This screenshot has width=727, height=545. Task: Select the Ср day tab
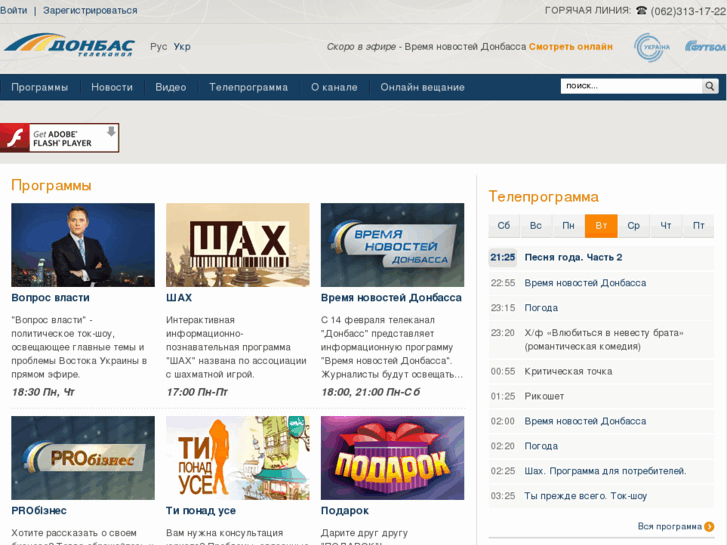tap(633, 226)
